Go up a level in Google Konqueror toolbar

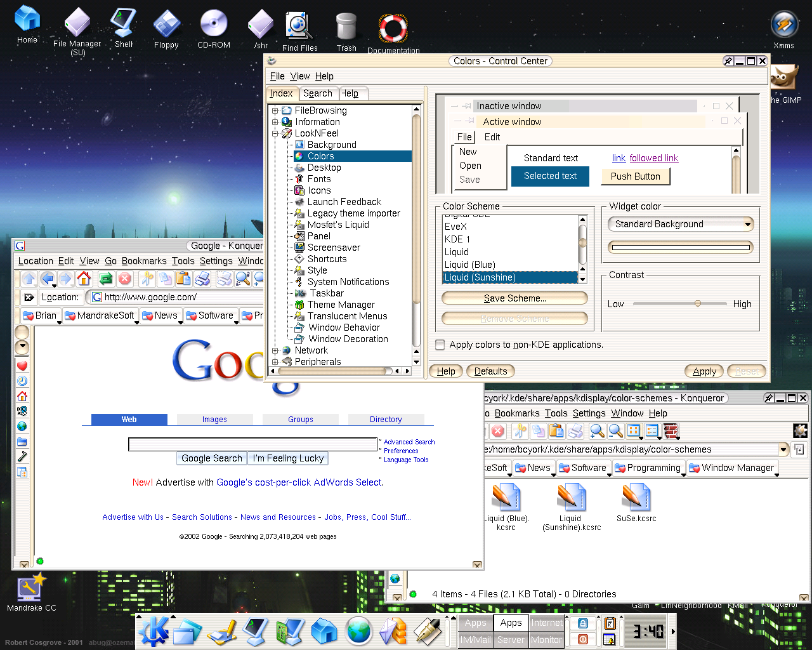pyautogui.click(x=29, y=279)
